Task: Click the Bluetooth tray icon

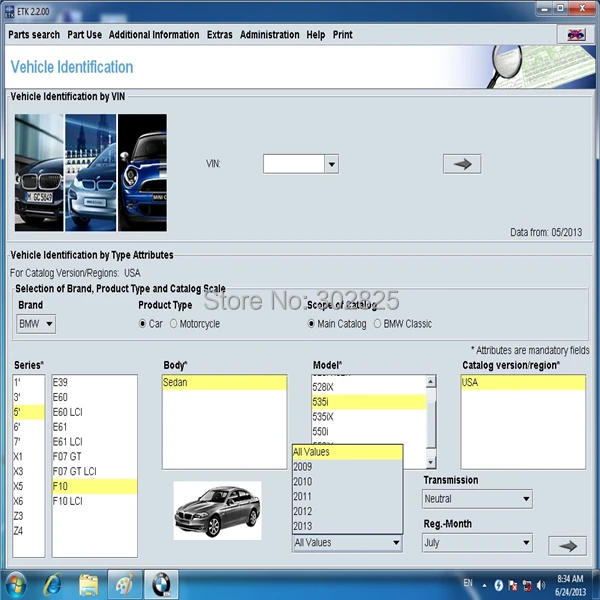Action: click(x=498, y=585)
